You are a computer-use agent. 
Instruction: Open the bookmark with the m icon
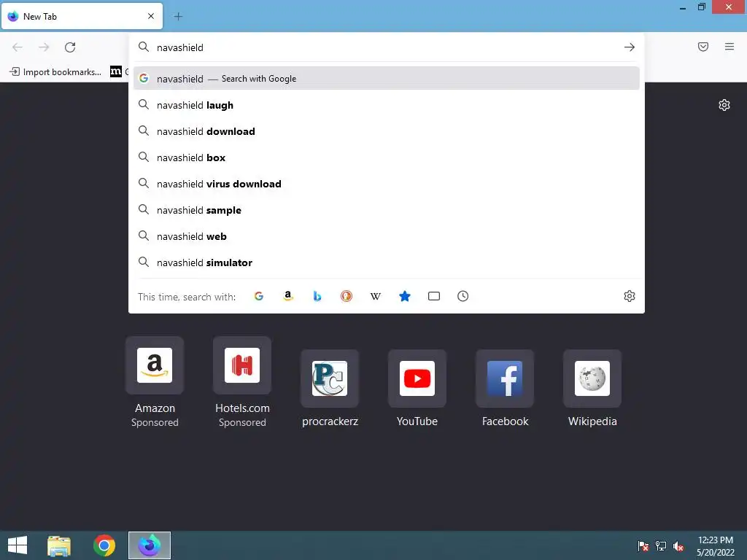[116, 72]
